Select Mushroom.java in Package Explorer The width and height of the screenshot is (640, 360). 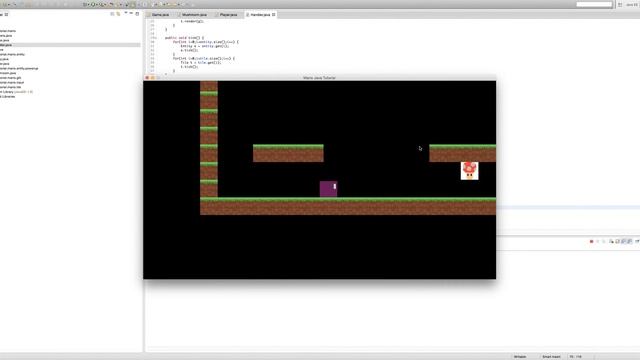[8, 73]
